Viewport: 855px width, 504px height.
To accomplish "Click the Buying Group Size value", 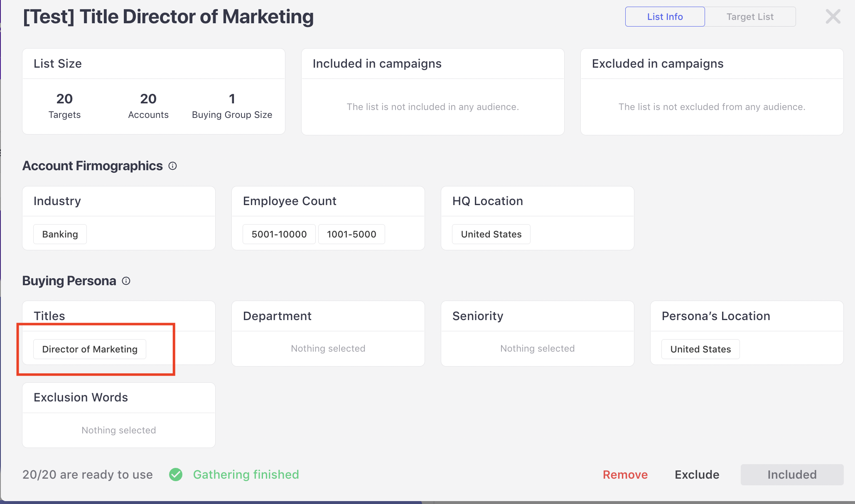I will (232, 99).
